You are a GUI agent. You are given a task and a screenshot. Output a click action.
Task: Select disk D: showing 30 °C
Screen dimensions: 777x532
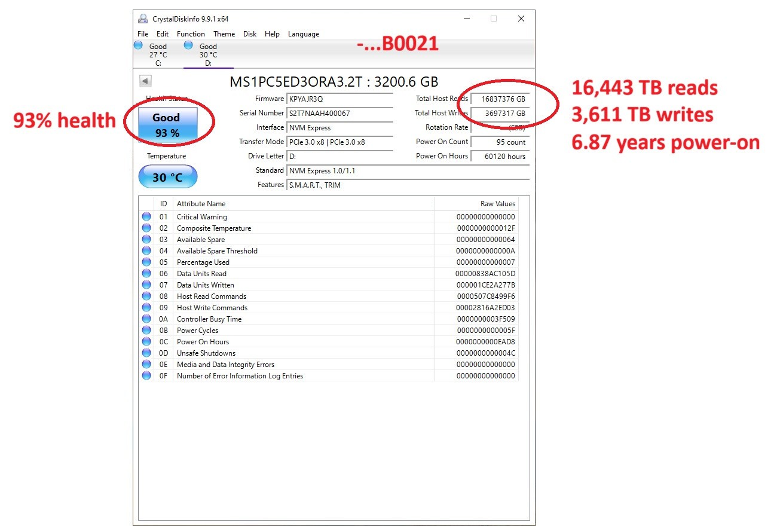click(208, 54)
